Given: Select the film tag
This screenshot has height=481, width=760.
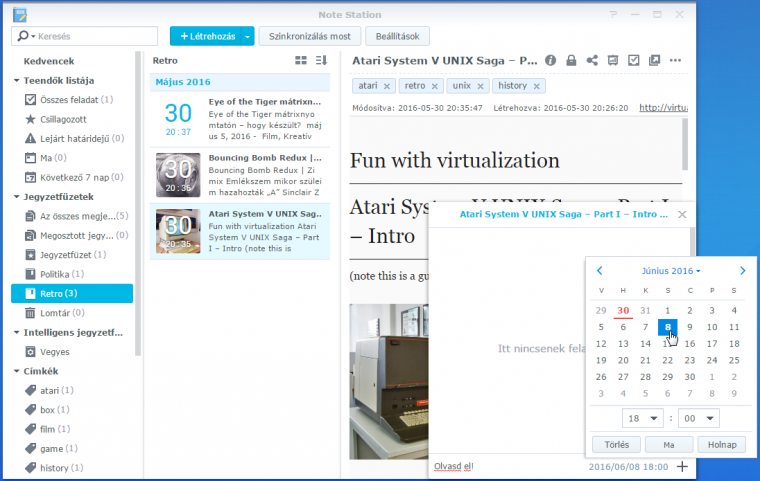Looking at the screenshot, I should coord(48,429).
